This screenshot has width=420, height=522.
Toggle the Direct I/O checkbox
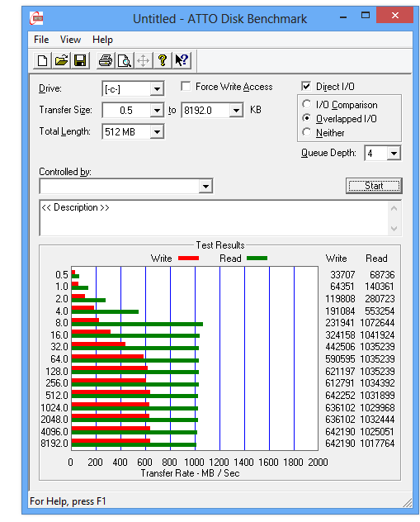pyautogui.click(x=306, y=86)
